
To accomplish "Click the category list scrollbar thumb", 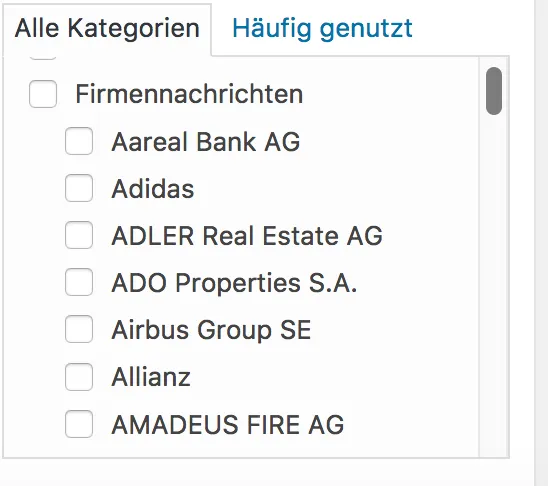I will (x=494, y=91).
